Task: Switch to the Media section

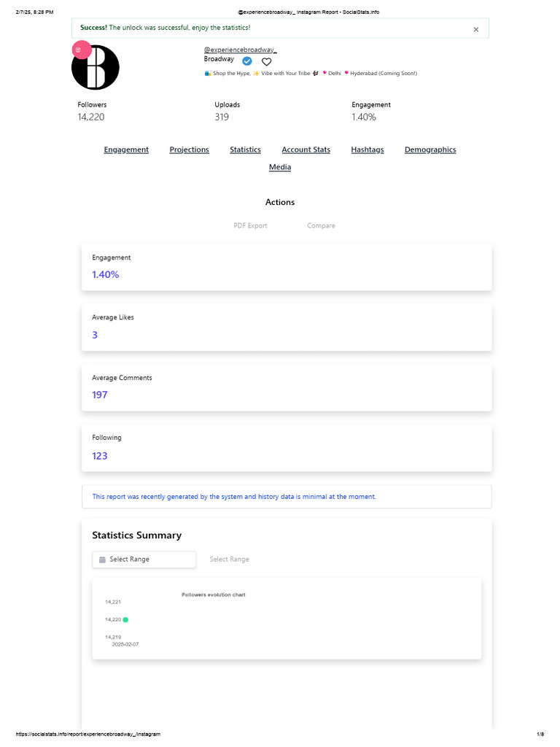Action: click(x=280, y=167)
